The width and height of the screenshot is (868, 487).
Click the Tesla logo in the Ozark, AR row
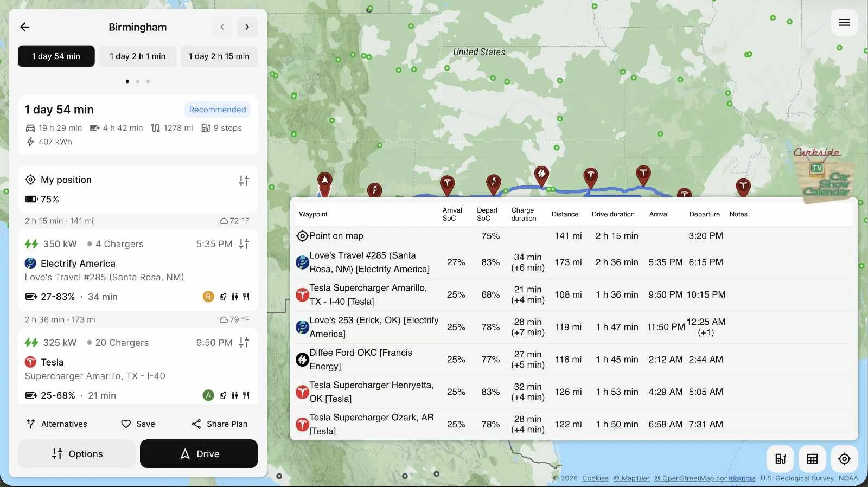point(302,424)
